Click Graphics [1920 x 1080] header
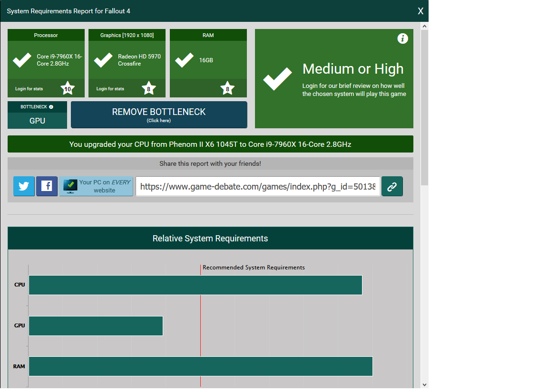This screenshot has width=548, height=392. click(127, 35)
